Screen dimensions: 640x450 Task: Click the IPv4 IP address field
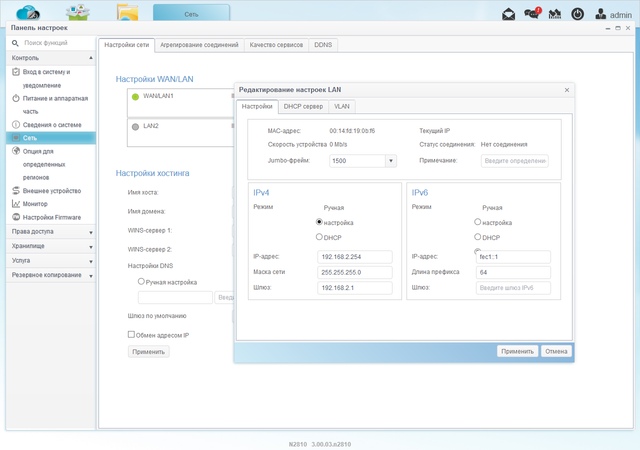coord(354,257)
